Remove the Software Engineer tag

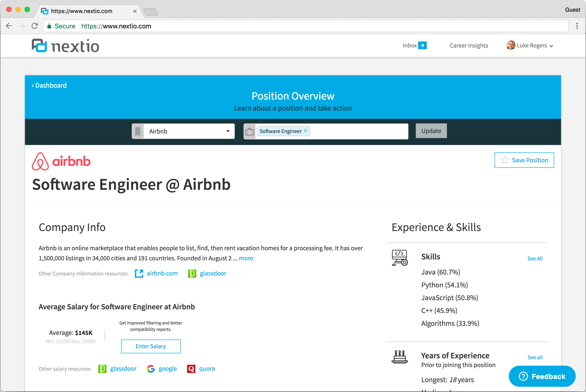(x=305, y=131)
